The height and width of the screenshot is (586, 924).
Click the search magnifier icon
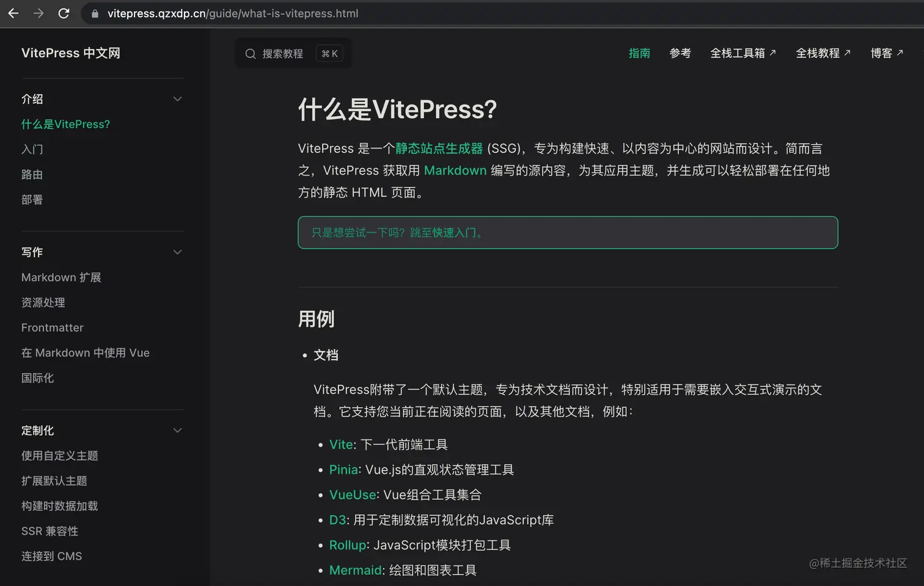[251, 54]
